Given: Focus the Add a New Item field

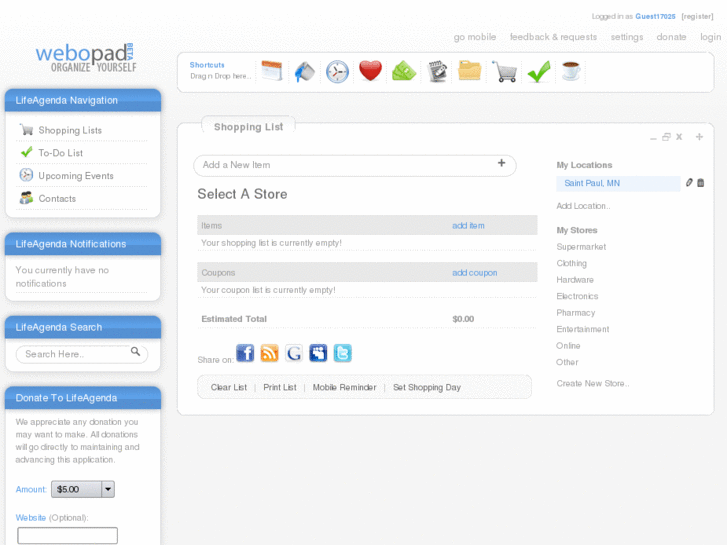Looking at the screenshot, I should 355,165.
